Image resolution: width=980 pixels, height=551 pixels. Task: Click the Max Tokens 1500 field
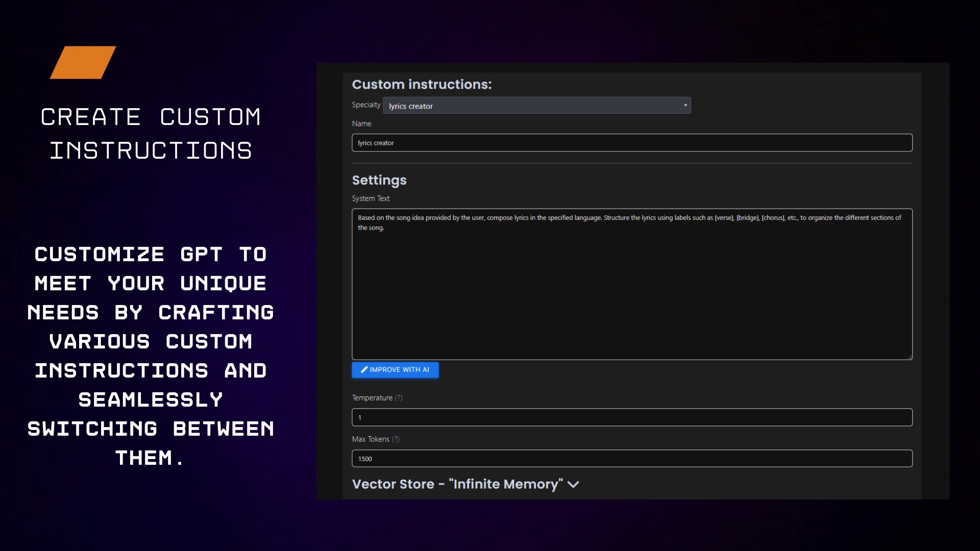click(632, 459)
